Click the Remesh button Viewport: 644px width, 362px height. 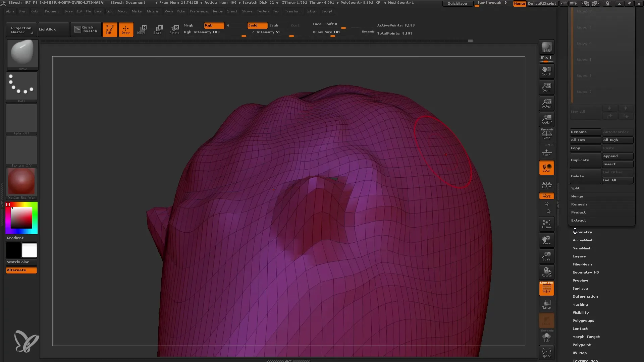point(579,204)
